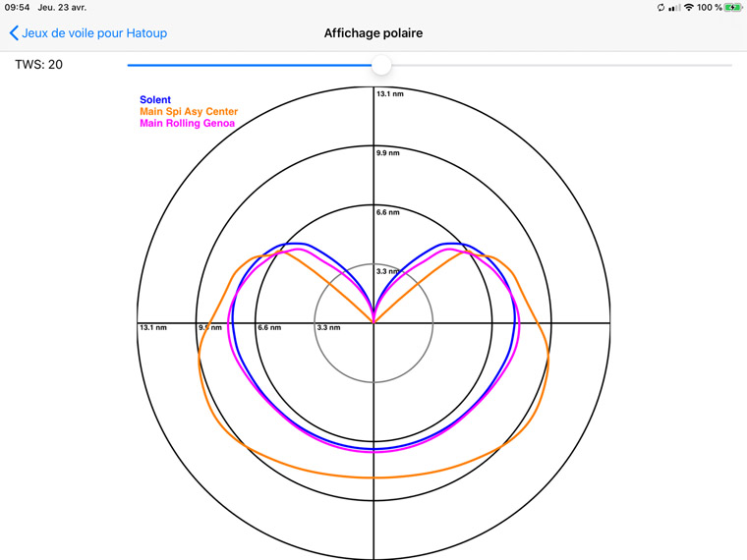The image size is (747, 560).
Task: Tap the TWS: 20 label
Action: tap(38, 65)
